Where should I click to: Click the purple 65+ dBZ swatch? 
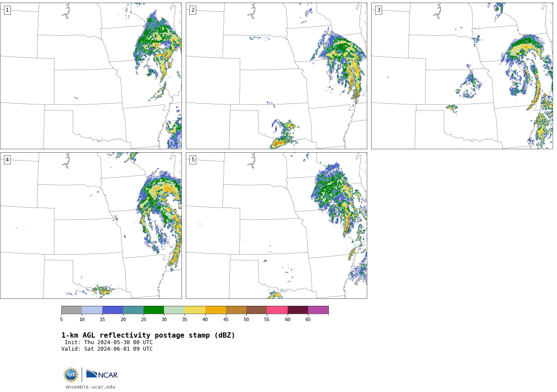[319, 310]
